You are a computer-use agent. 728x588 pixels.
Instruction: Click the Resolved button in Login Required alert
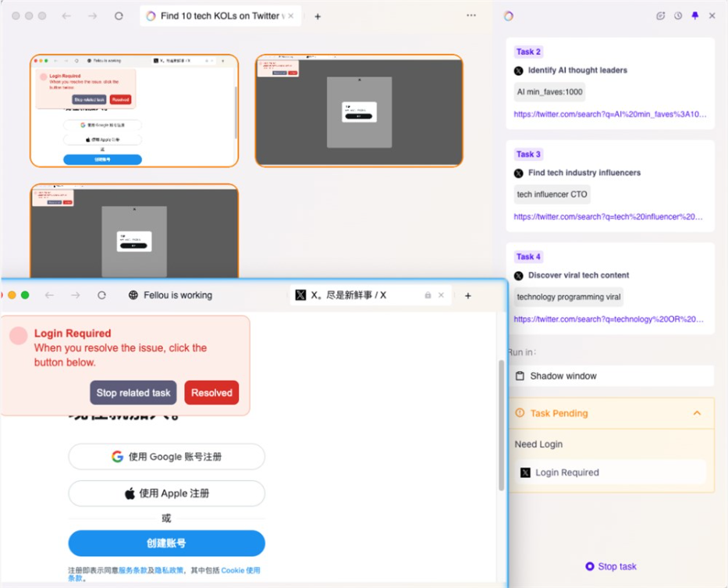pos(211,393)
